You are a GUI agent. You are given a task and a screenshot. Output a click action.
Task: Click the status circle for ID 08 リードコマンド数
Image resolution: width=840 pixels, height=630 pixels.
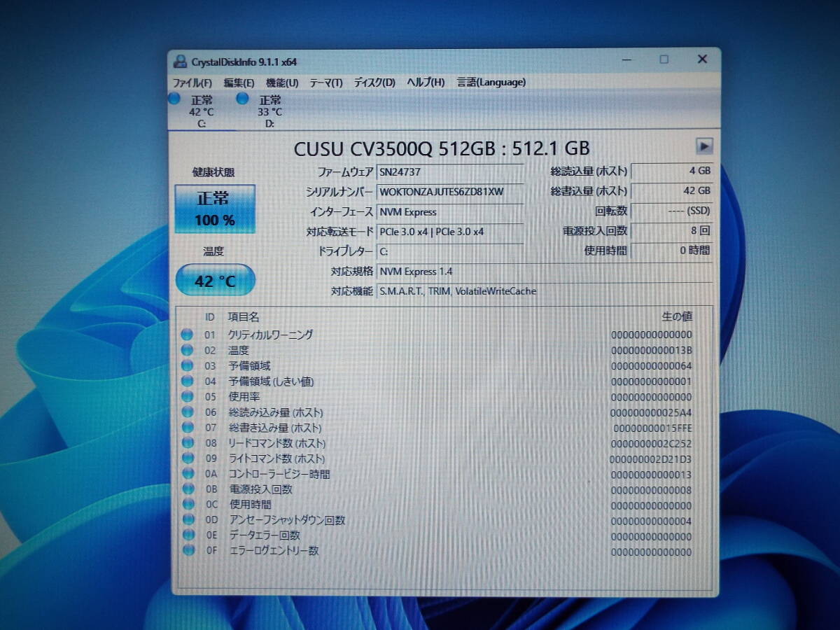pos(188,442)
